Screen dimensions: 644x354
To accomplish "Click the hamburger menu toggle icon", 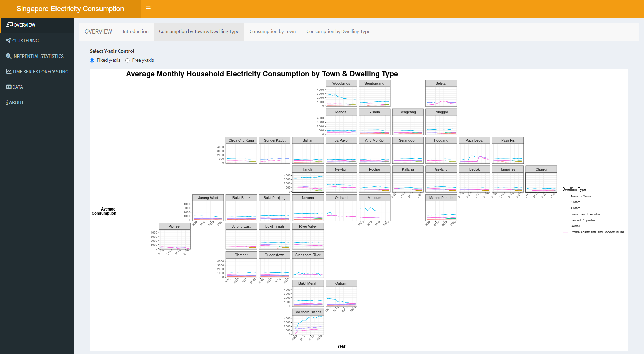I will click(x=148, y=9).
